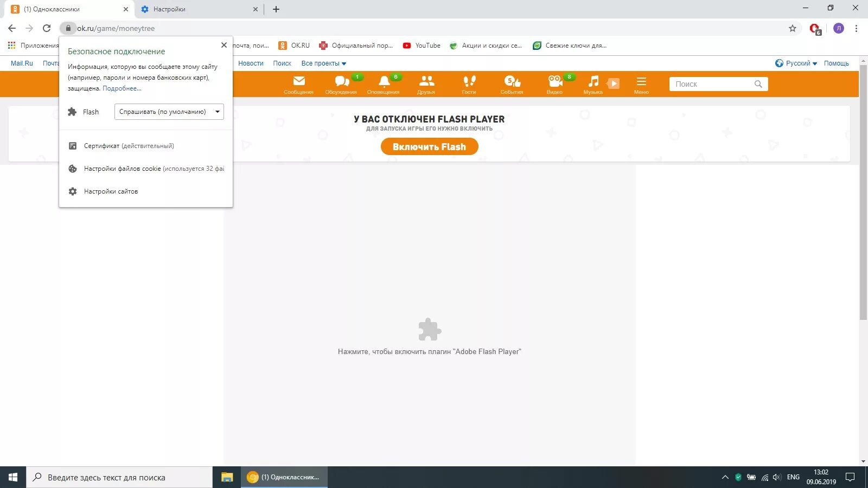
Task: Expand the Flash permission dropdown
Action: click(169, 112)
